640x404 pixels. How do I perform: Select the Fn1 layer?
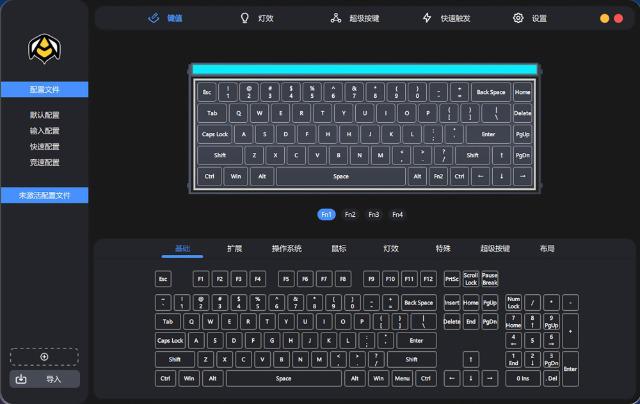(327, 215)
